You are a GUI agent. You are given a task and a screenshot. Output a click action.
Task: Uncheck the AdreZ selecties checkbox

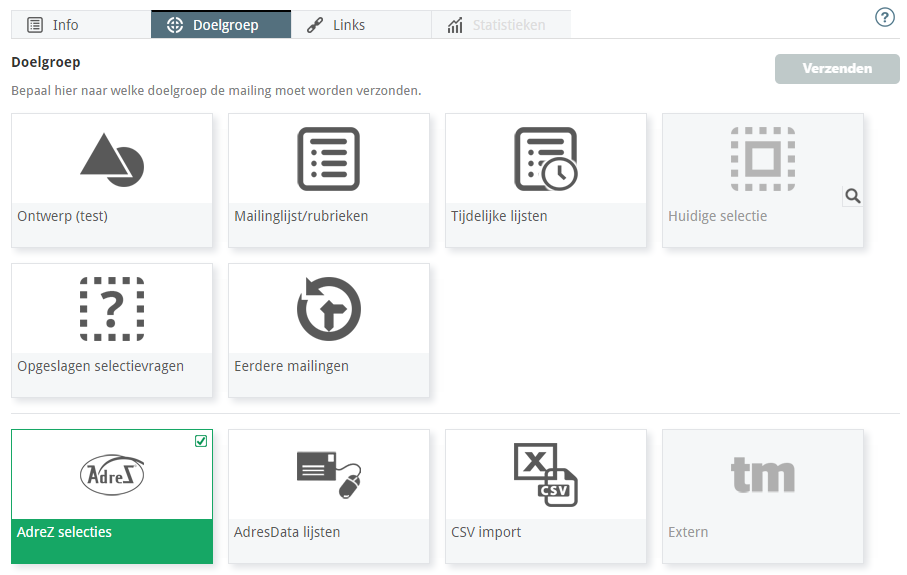(201, 441)
